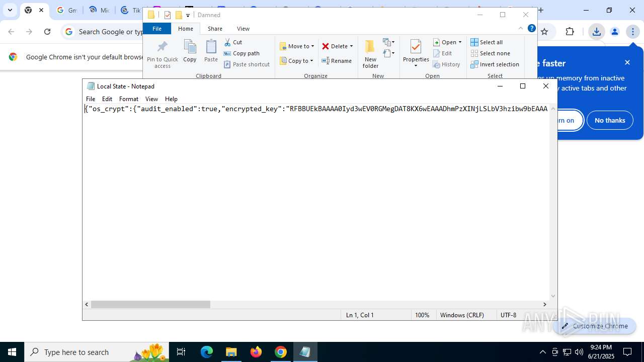Image resolution: width=644 pixels, height=362 pixels.
Task: Click Paste shortcut in ribbon
Action: pos(247,64)
